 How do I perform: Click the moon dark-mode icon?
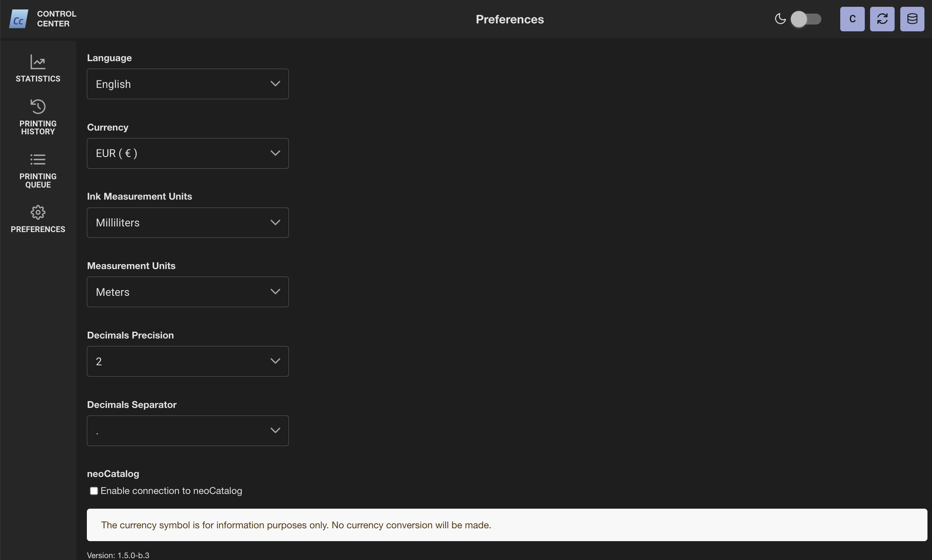(x=780, y=19)
